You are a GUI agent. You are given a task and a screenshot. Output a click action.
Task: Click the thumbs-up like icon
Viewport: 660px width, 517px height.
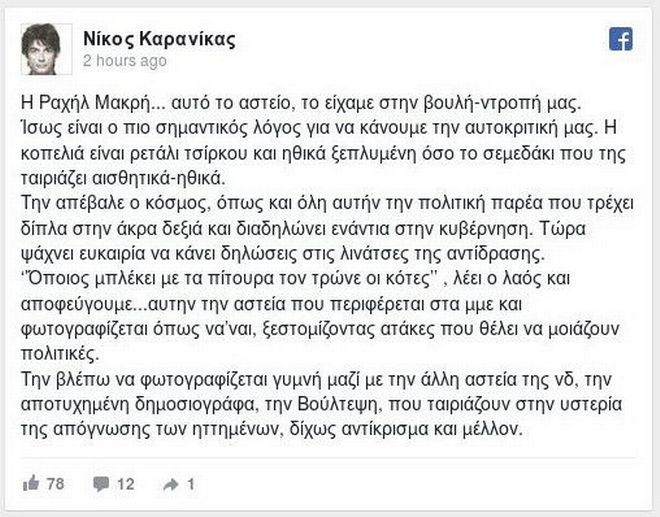[x=31, y=483]
